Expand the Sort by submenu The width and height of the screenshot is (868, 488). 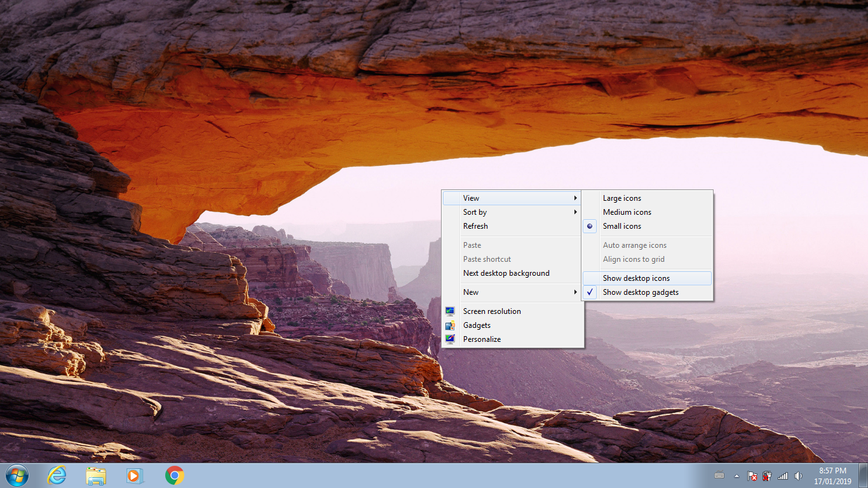[475, 212]
